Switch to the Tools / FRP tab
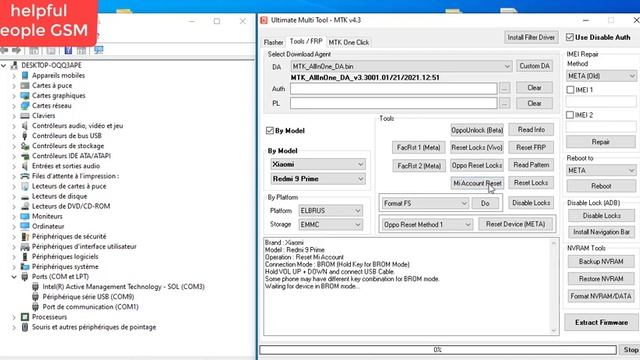The width and height of the screenshot is (640, 360). (x=306, y=42)
